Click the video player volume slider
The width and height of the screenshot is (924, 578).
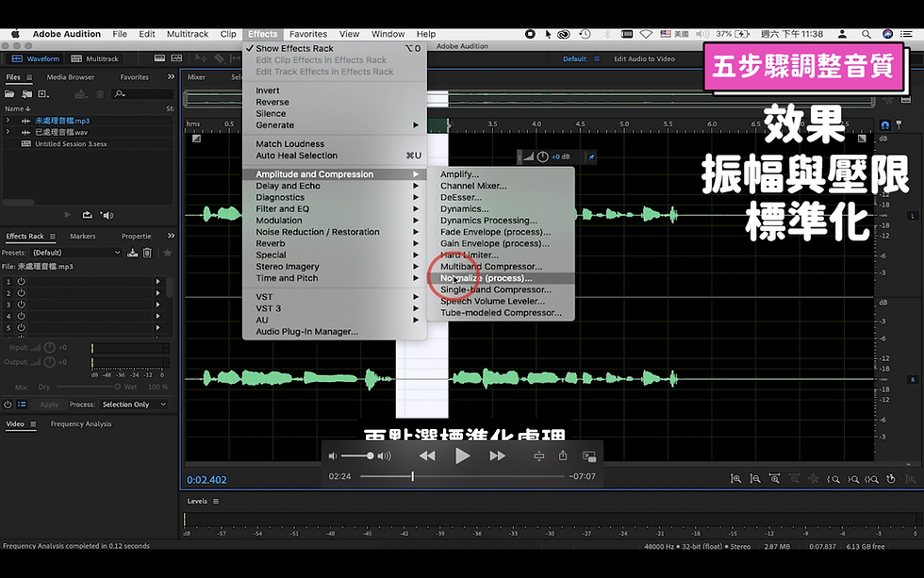point(356,456)
